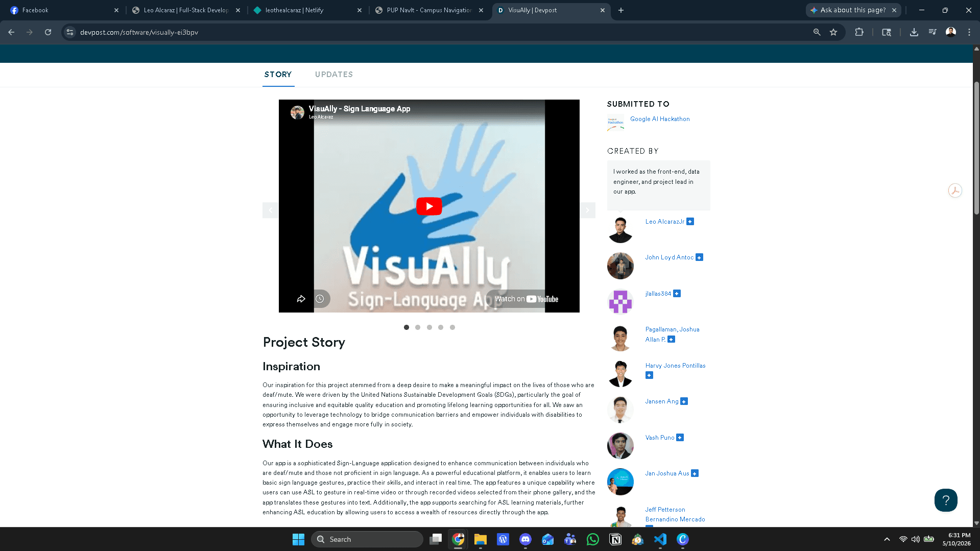The height and width of the screenshot is (551, 980).
Task: Go to previous gallery slide
Action: 271,210
